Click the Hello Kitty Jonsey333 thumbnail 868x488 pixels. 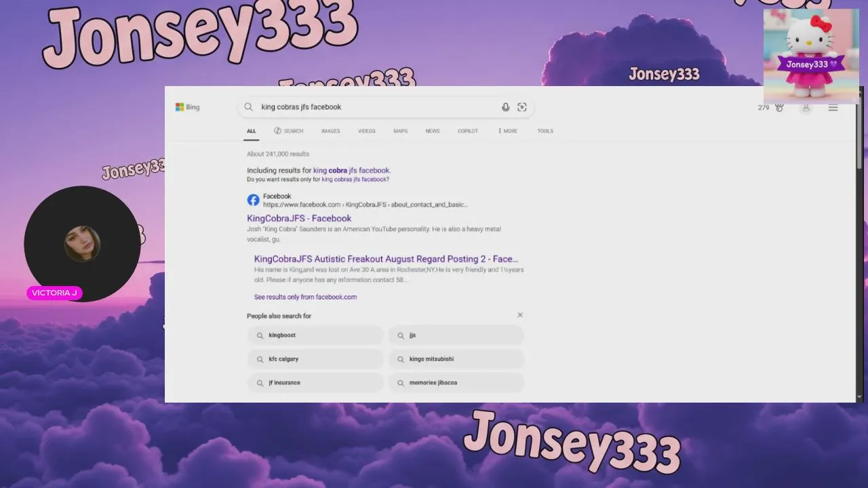[x=811, y=56]
